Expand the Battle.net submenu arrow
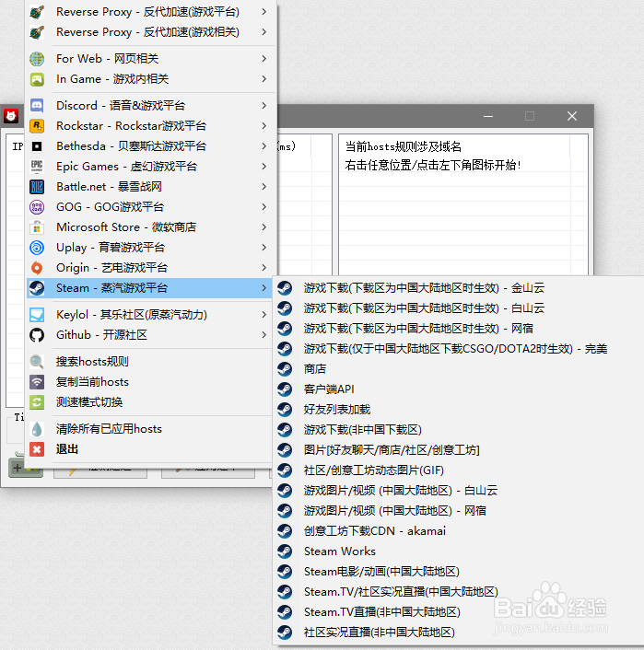This screenshot has height=650, width=644. (x=263, y=187)
